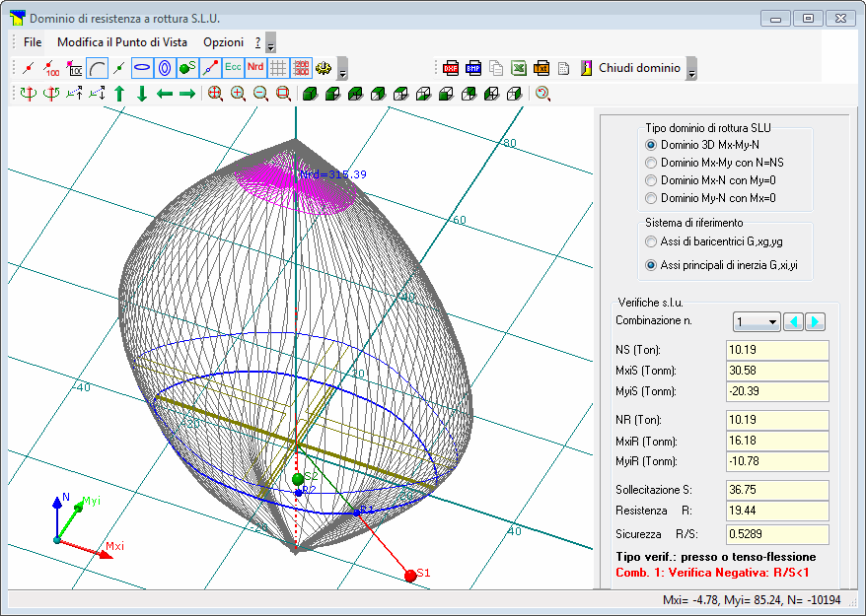The height and width of the screenshot is (616, 866).
Task: Open the File menu
Action: [x=33, y=42]
